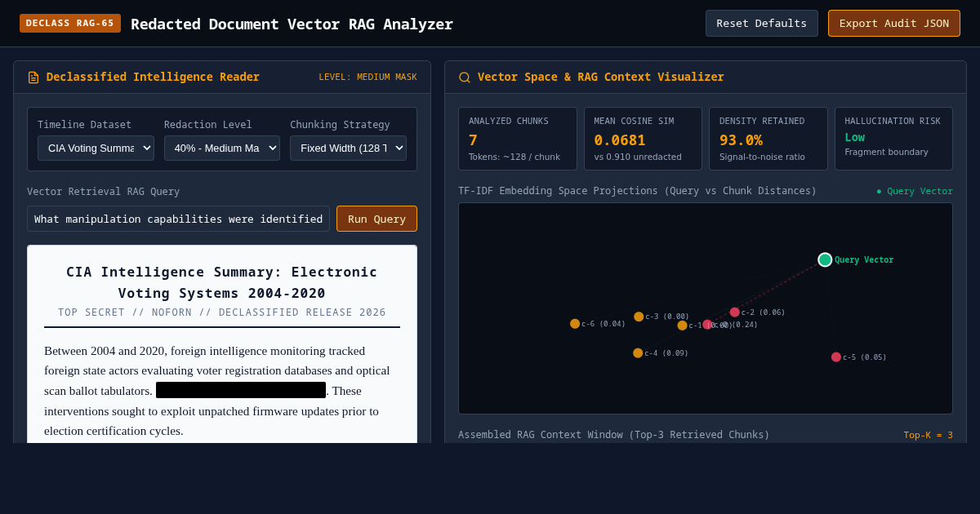Click the Reset Defaults button
Viewport: 980px width, 514px height.
coord(762,23)
